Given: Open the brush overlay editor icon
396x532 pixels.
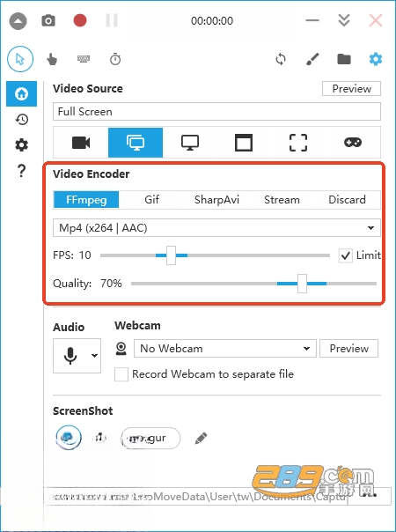Looking at the screenshot, I should pyautogui.click(x=312, y=59).
